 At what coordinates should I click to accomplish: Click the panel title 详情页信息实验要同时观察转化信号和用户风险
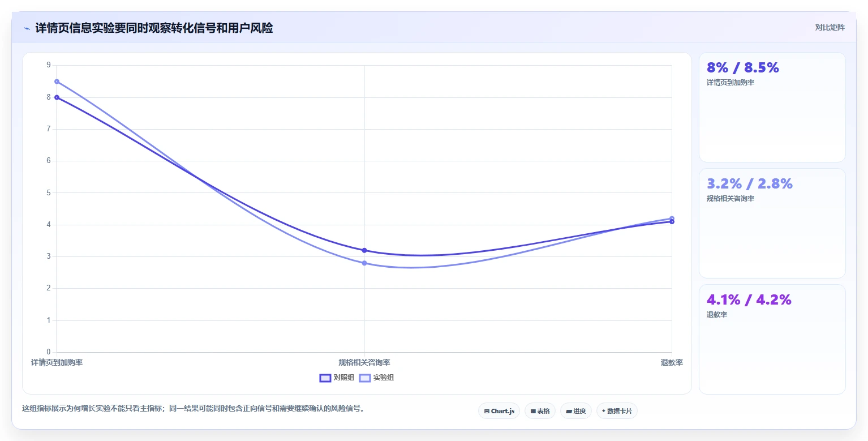(x=154, y=28)
